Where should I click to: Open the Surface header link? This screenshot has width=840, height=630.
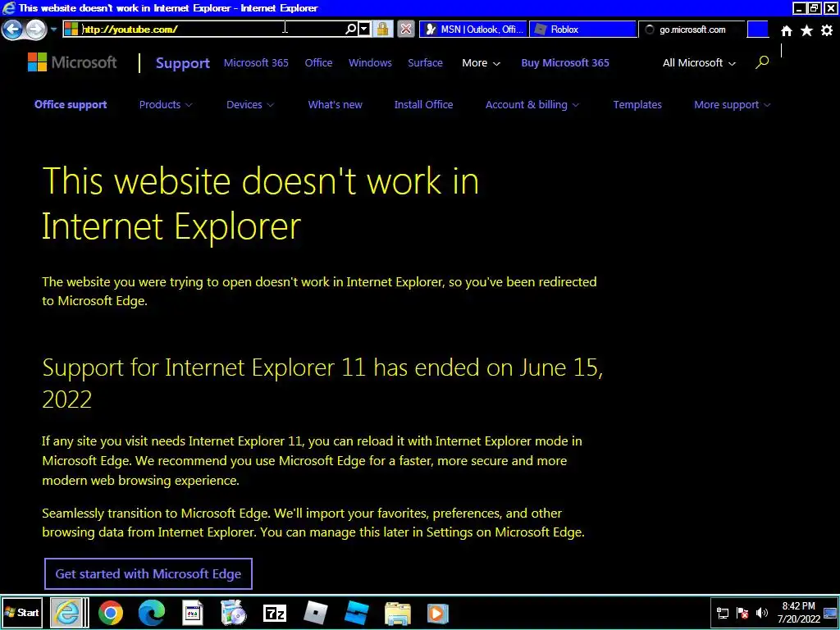pos(426,62)
